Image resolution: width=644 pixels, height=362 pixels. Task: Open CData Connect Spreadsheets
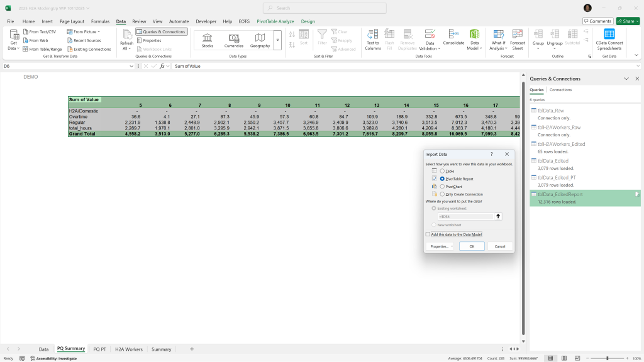[609, 40]
